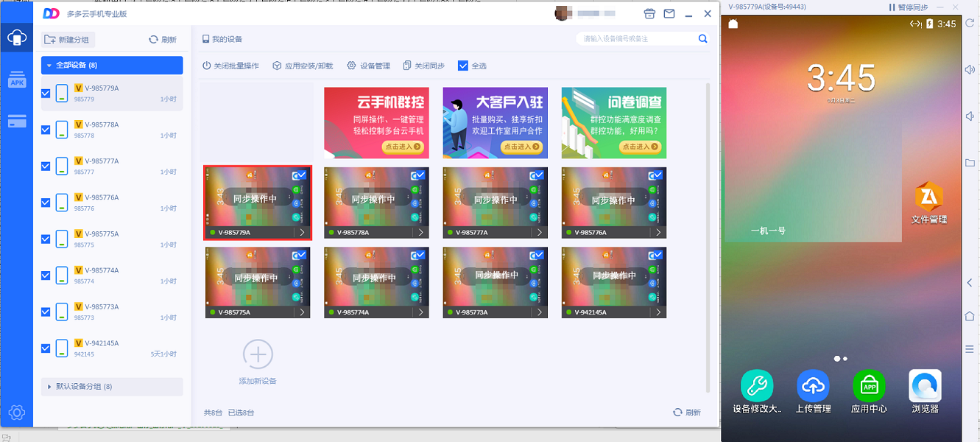Viewport: 980px width, 442px height.
Task: Open folder icon in phone window sidebar
Action: point(970,163)
